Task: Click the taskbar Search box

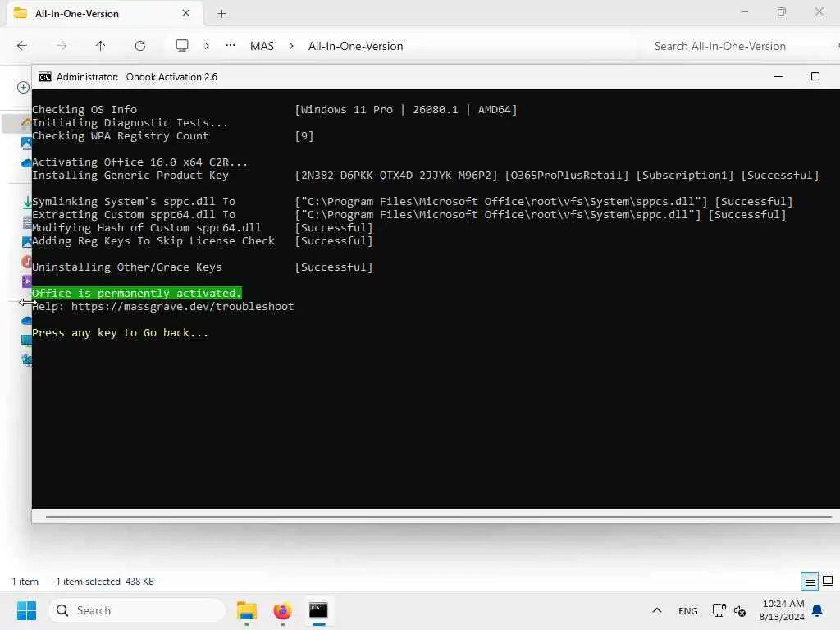Action: click(138, 610)
